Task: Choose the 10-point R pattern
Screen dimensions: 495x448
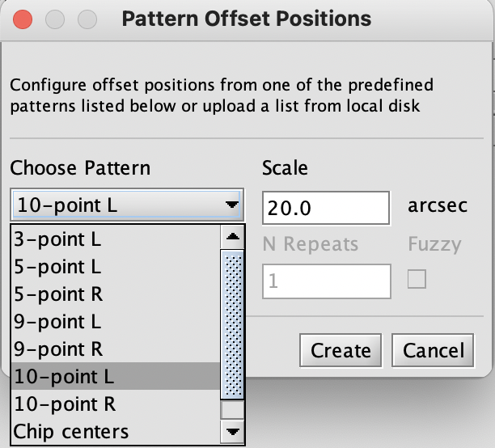Action: 116,404
